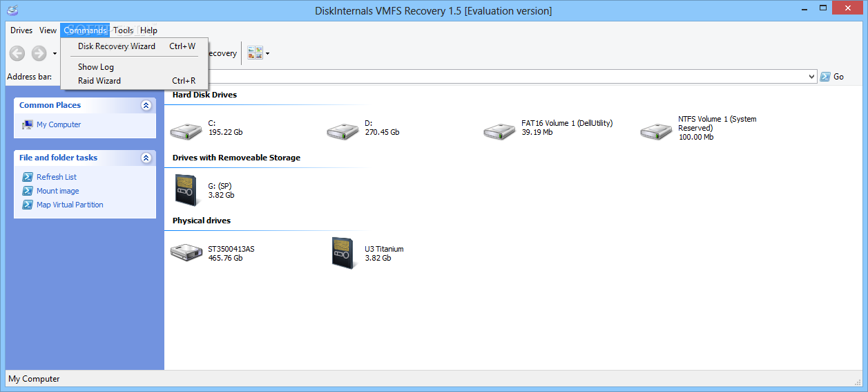Viewport: 868px width, 392px height.
Task: Click the Refresh List arrow icon
Action: click(x=28, y=177)
